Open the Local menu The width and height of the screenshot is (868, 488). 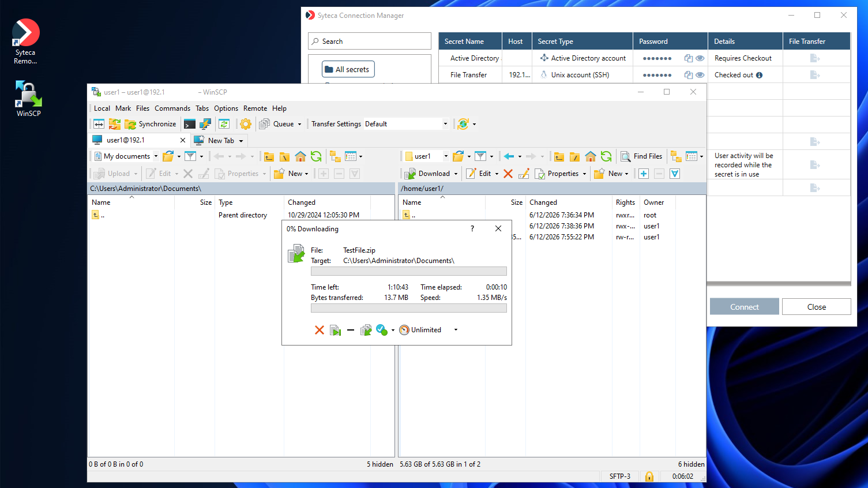102,108
